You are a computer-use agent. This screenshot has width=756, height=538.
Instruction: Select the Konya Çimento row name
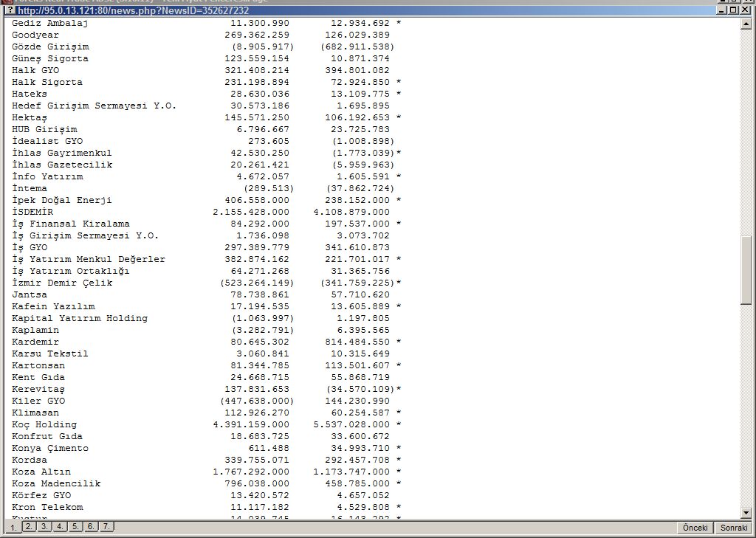(x=50, y=449)
